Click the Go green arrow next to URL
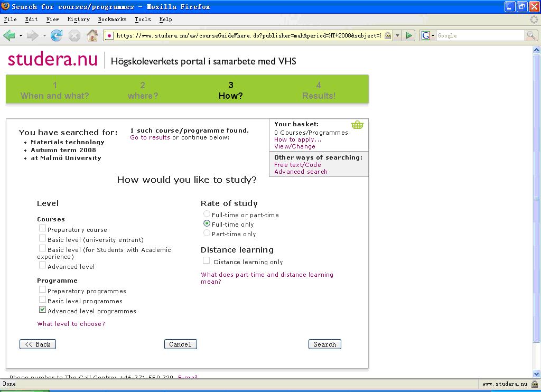The width and height of the screenshot is (541, 392). [409, 35]
